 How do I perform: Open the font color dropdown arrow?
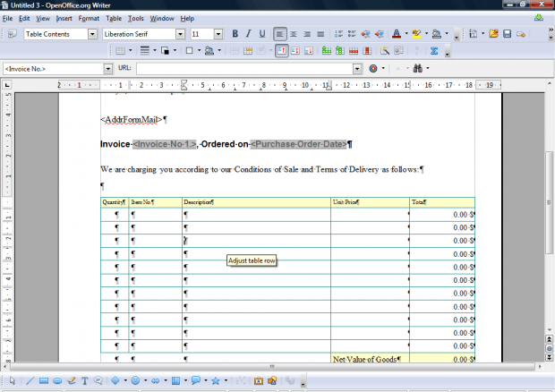406,34
